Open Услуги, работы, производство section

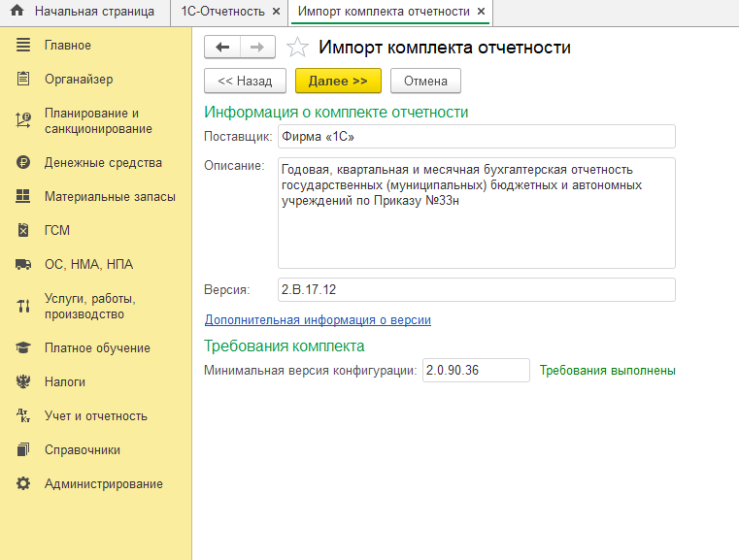[x=90, y=306]
